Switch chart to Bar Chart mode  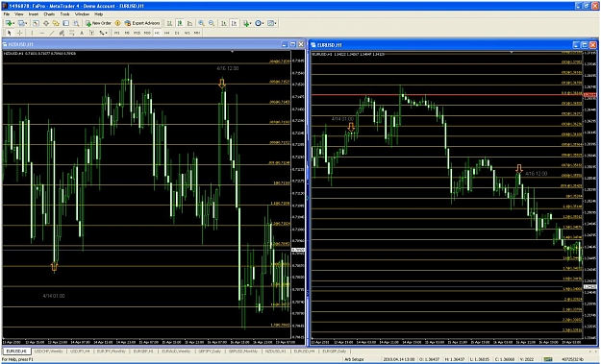point(169,23)
